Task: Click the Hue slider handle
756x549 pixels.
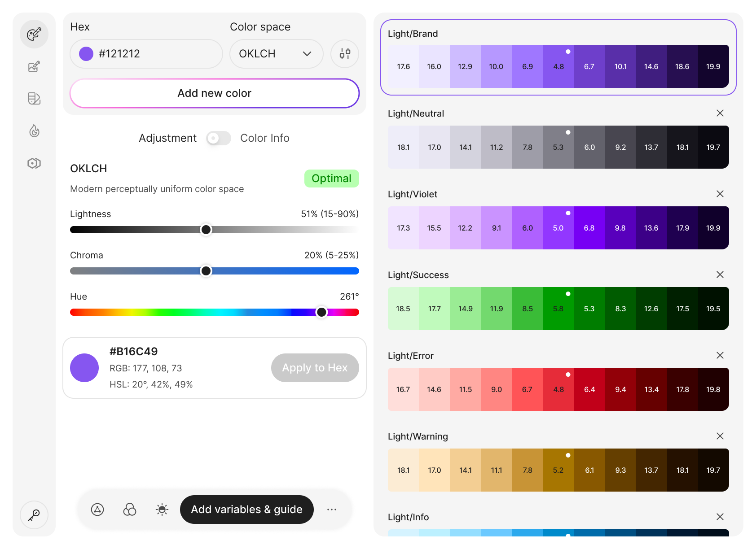Action: pyautogui.click(x=321, y=312)
